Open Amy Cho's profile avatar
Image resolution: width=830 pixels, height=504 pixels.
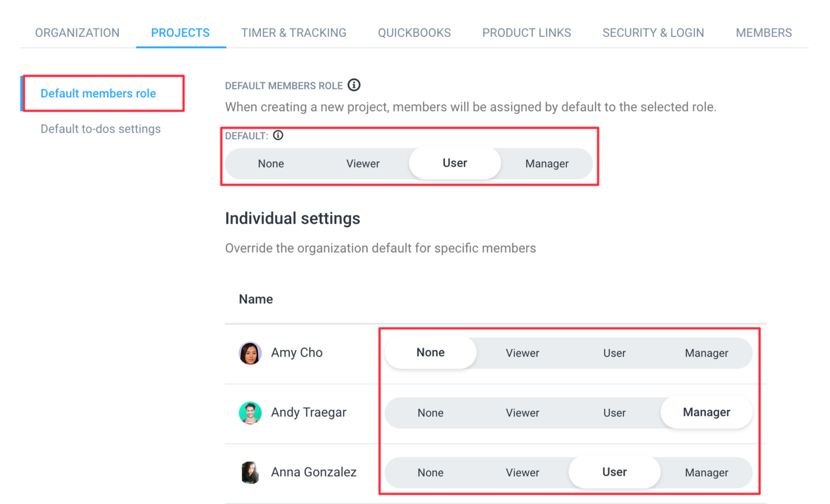pyautogui.click(x=250, y=353)
